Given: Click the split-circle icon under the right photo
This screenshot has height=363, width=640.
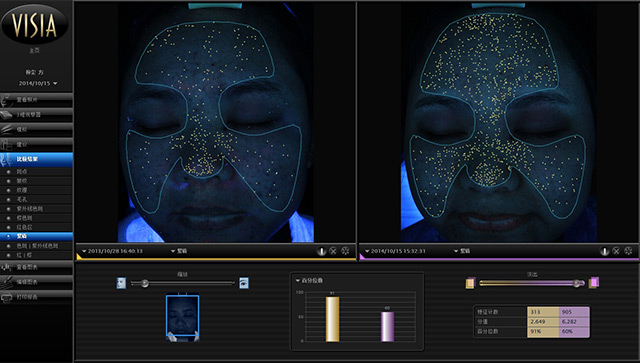Looking at the screenshot, I should coord(604,251).
